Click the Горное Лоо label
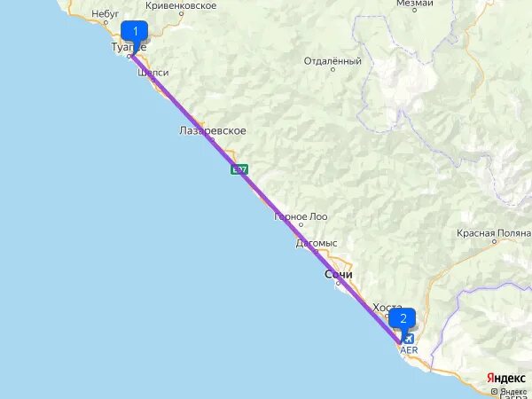532x399 pixels. 301,216
